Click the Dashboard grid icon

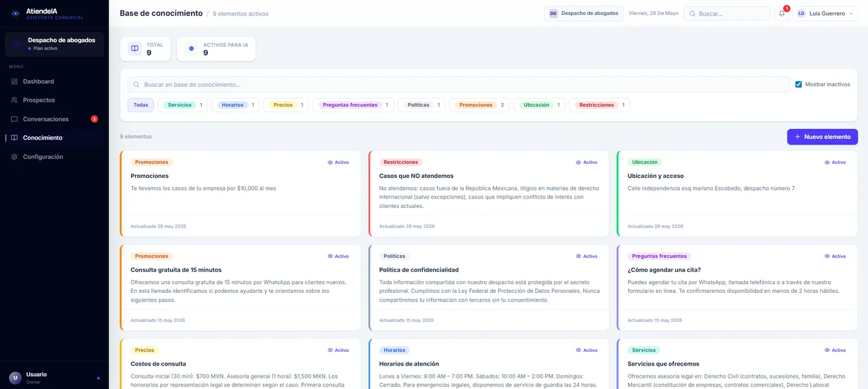pyautogui.click(x=14, y=81)
